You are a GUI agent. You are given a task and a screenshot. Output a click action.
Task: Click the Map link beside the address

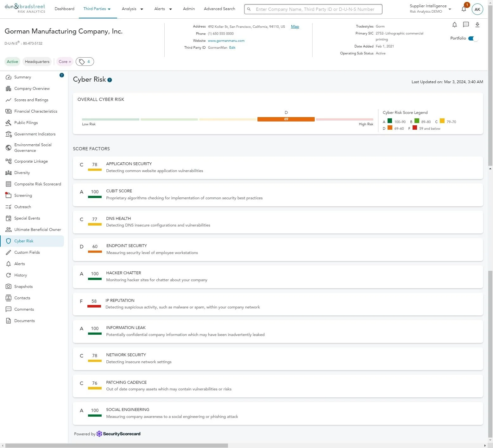coord(295,27)
